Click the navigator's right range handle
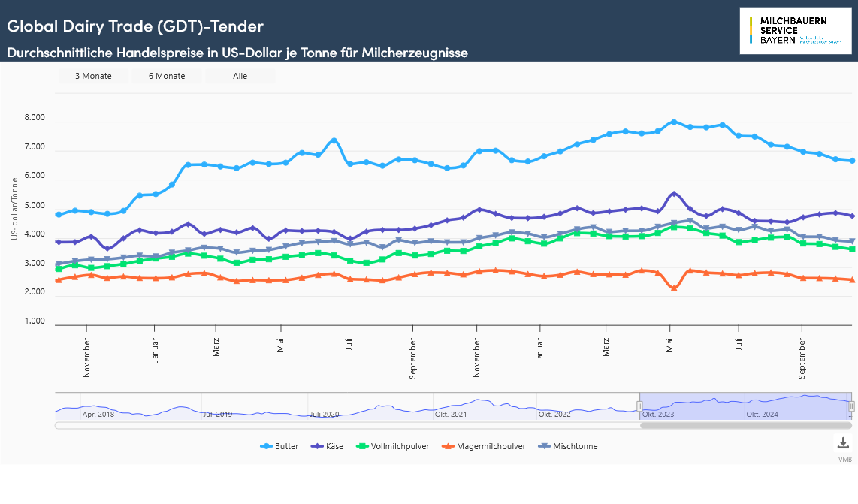Image resolution: width=858 pixels, height=504 pixels. point(851,406)
